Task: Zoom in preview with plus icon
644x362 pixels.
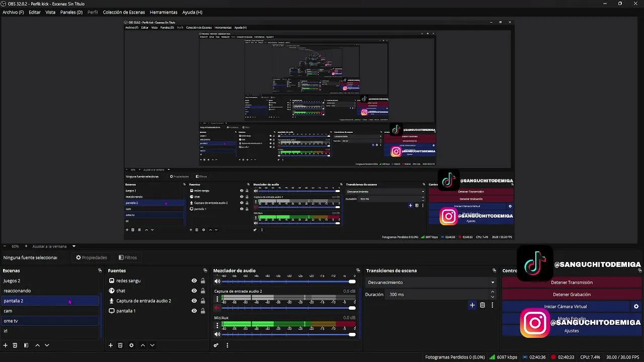Action: point(25,246)
